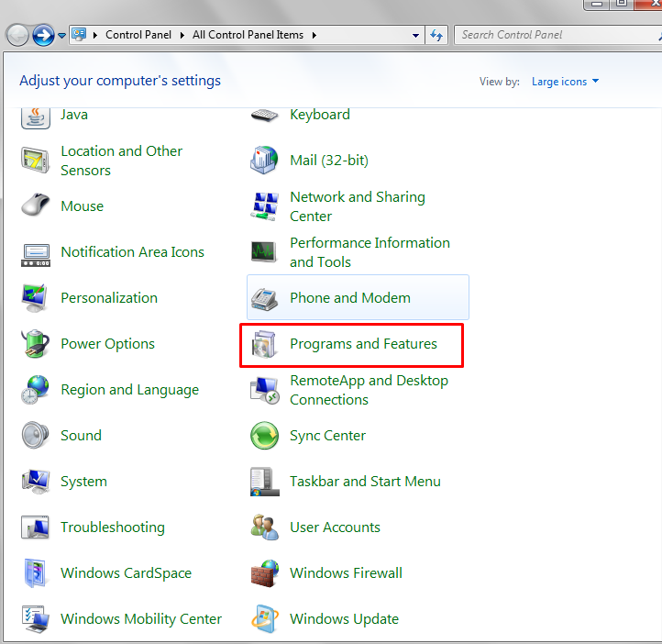662x644 pixels.
Task: Open the Network and Sharing Center icon
Action: pos(264,206)
